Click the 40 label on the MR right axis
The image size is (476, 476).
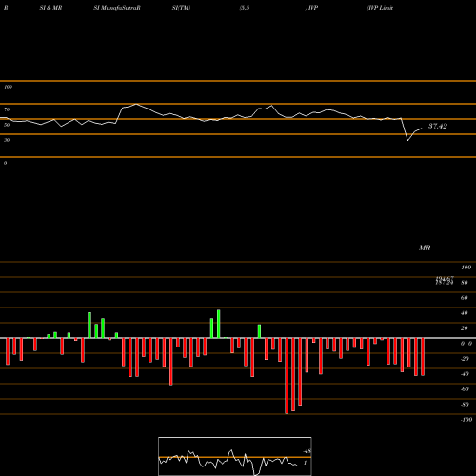click(465, 313)
